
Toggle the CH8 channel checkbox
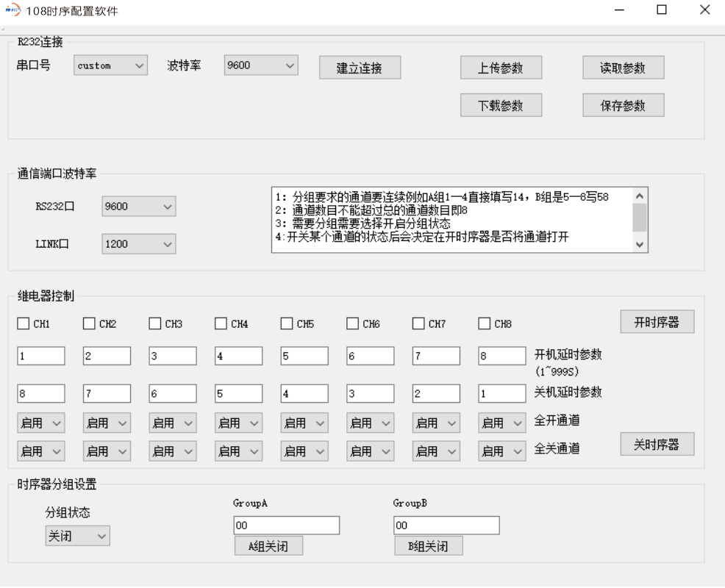pos(484,323)
